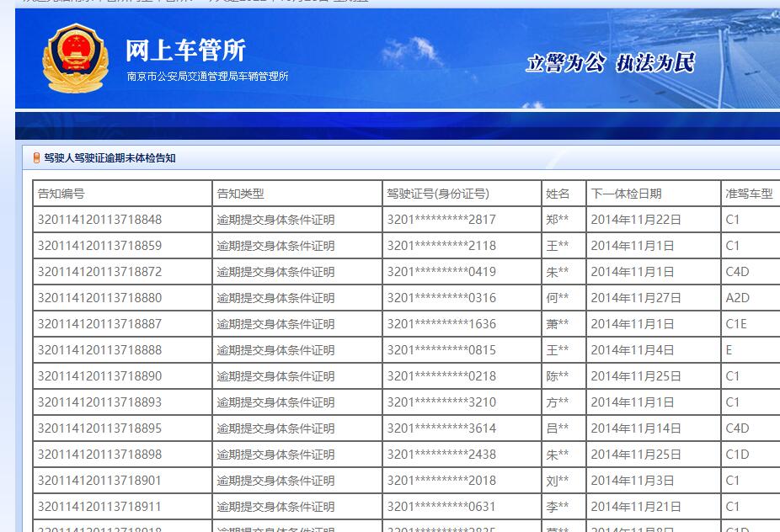This screenshot has width=780, height=532.
Task: Click the name cell 萧**
Action: (x=557, y=324)
